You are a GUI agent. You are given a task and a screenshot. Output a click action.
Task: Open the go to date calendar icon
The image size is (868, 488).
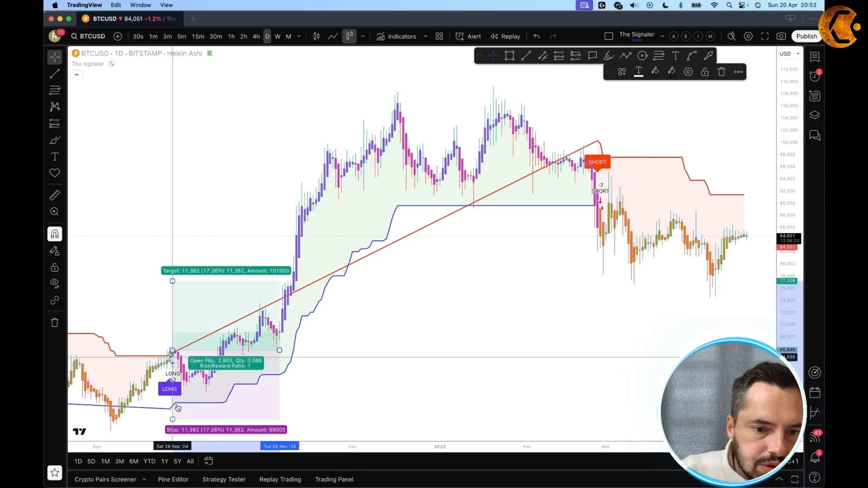point(208,461)
